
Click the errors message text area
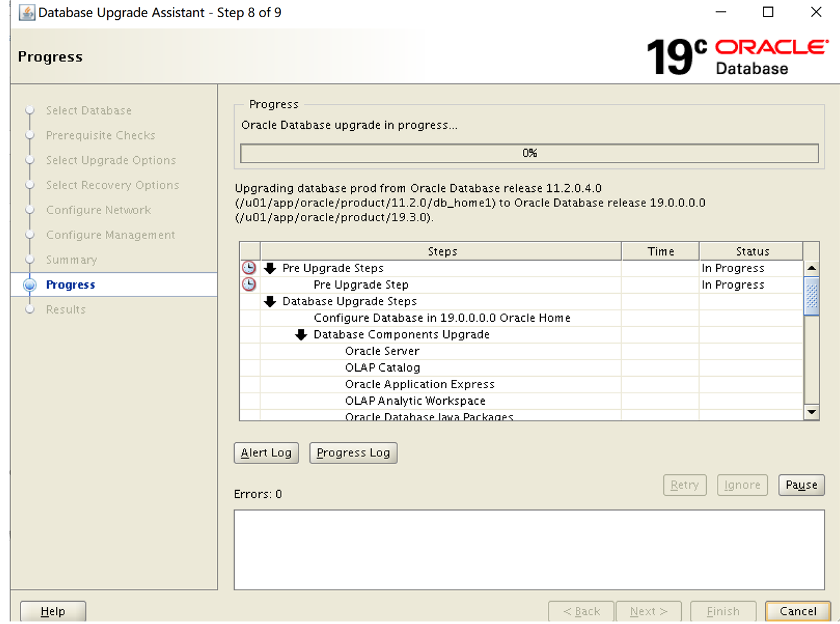[529, 549]
